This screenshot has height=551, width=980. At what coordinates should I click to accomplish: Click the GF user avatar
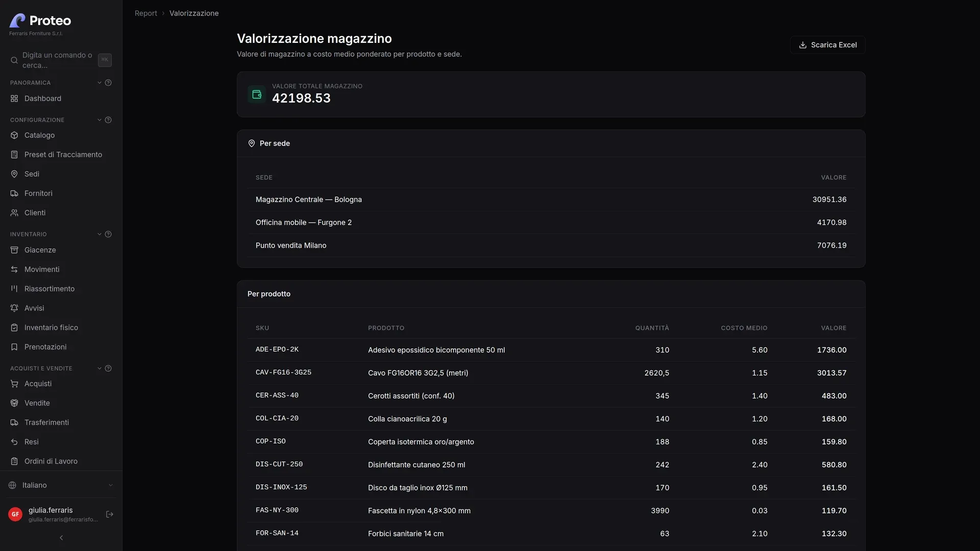coord(15,514)
